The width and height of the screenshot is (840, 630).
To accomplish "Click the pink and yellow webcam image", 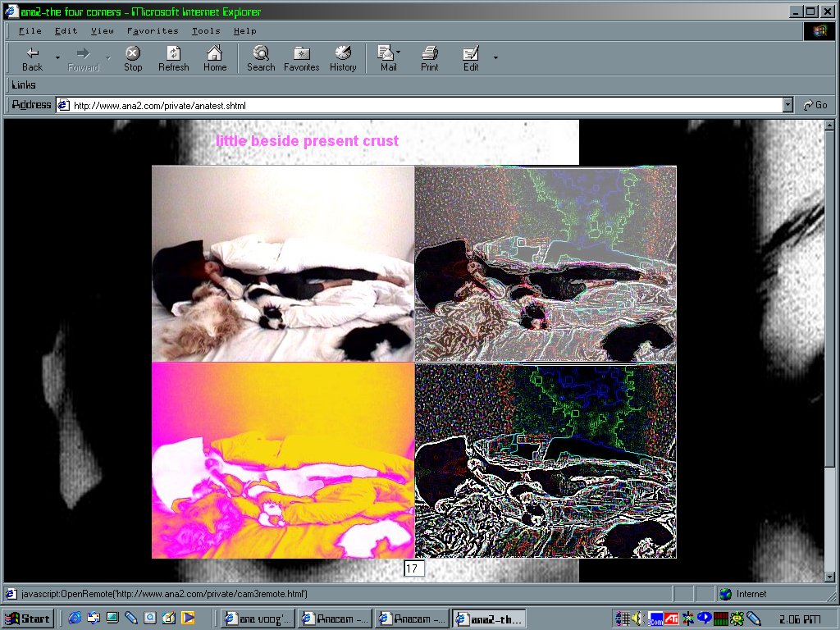I will tap(283, 460).
